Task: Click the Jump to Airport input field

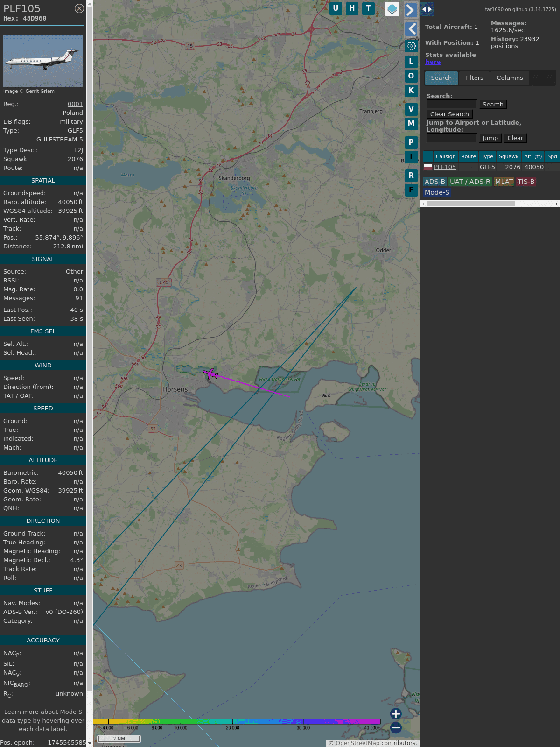Action: pyautogui.click(x=451, y=138)
